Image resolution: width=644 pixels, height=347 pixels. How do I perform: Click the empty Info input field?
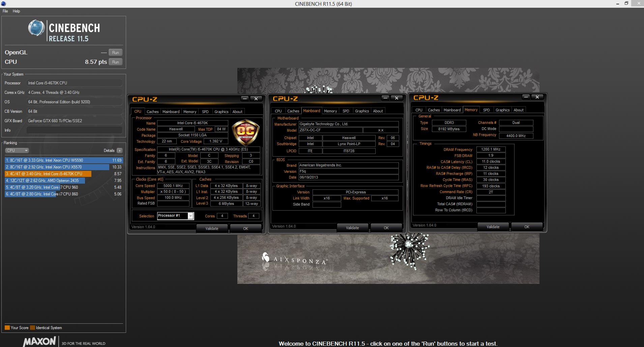74,130
